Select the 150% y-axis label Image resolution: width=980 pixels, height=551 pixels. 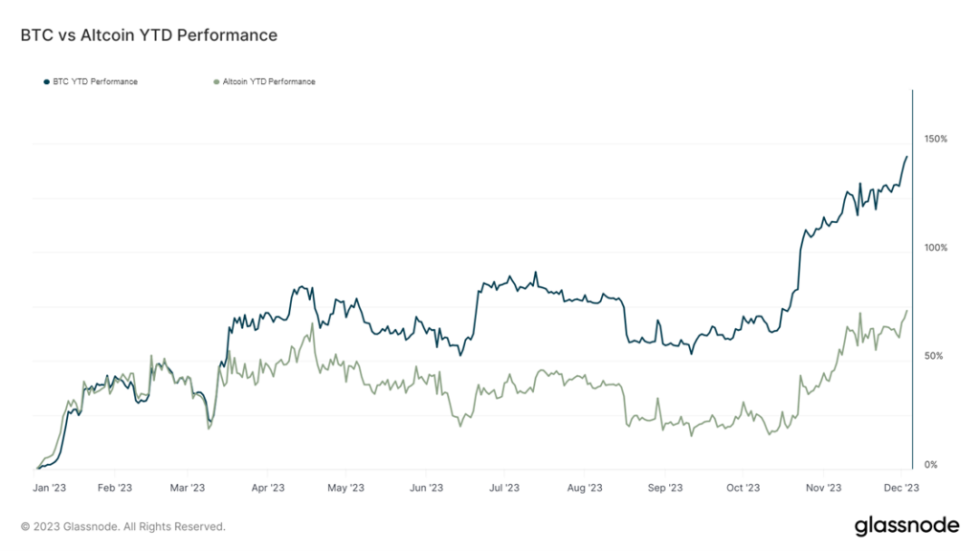[x=935, y=140]
